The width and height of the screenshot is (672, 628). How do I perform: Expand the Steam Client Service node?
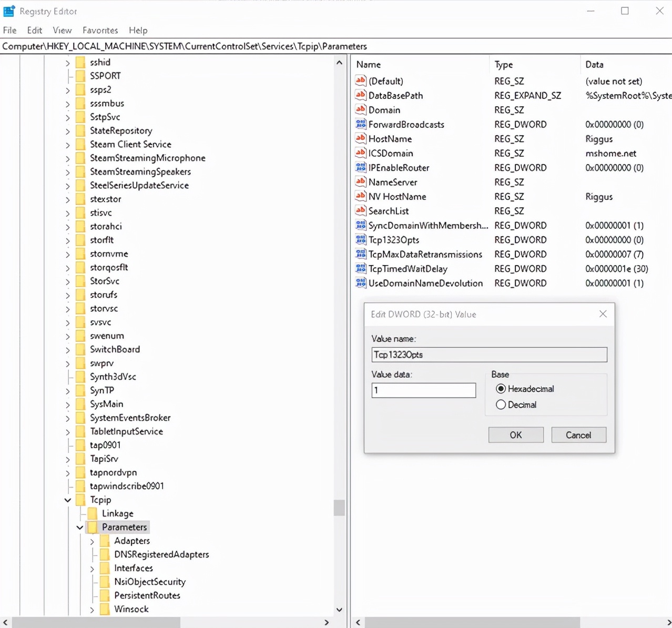point(67,145)
